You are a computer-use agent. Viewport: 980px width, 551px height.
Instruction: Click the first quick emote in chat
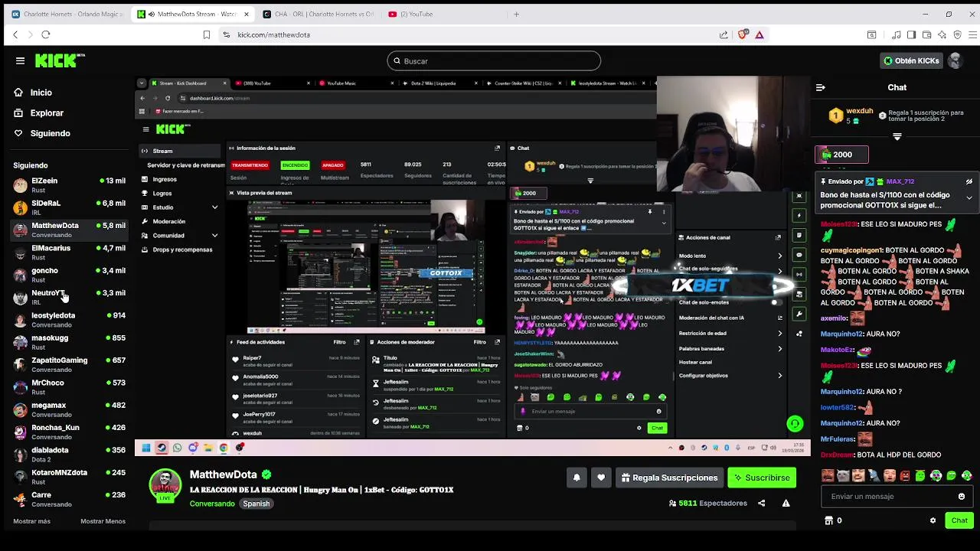click(x=828, y=476)
